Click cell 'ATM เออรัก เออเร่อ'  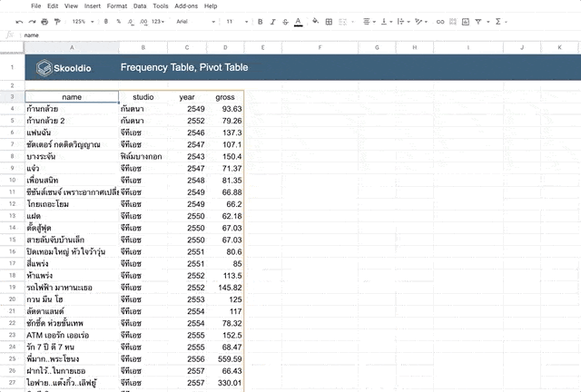click(x=72, y=336)
